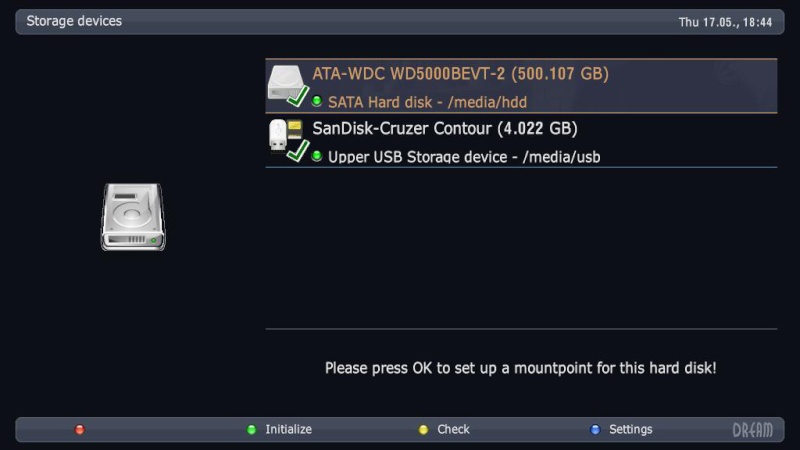This screenshot has width=800, height=450.
Task: Click the yellow dot next to Check
Action: coord(423,430)
